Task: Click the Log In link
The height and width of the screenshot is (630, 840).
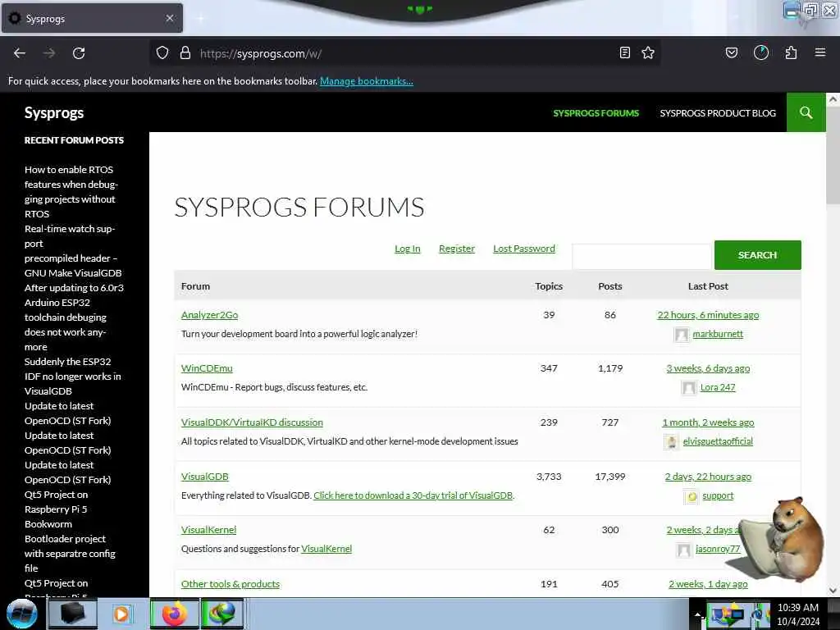Action: tap(407, 249)
